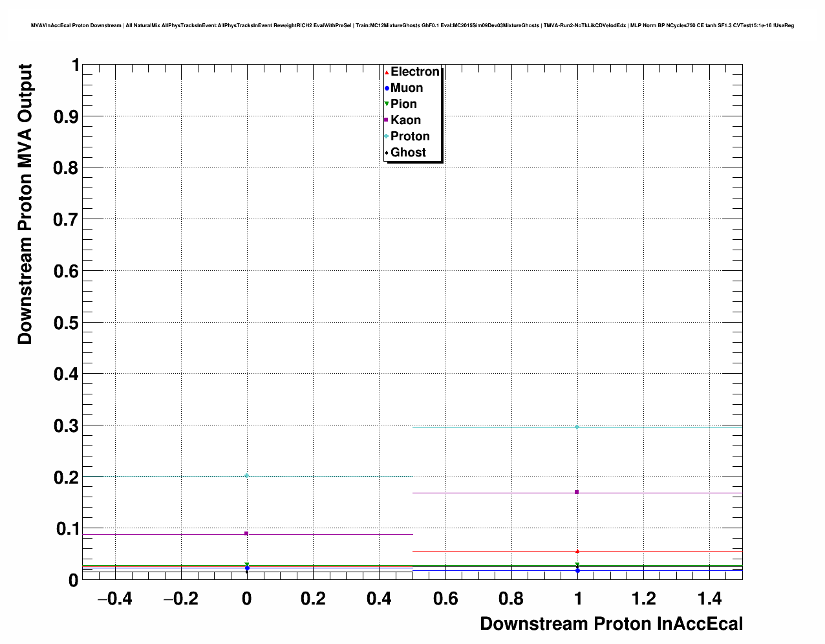Click the blue Muon circle legend marker
The height and width of the screenshot is (644, 825).
click(387, 89)
